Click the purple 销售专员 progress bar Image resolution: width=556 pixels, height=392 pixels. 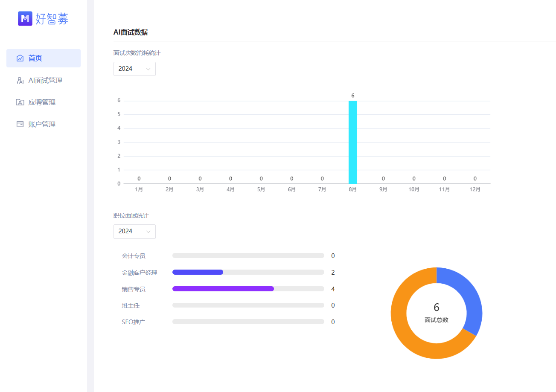223,289
